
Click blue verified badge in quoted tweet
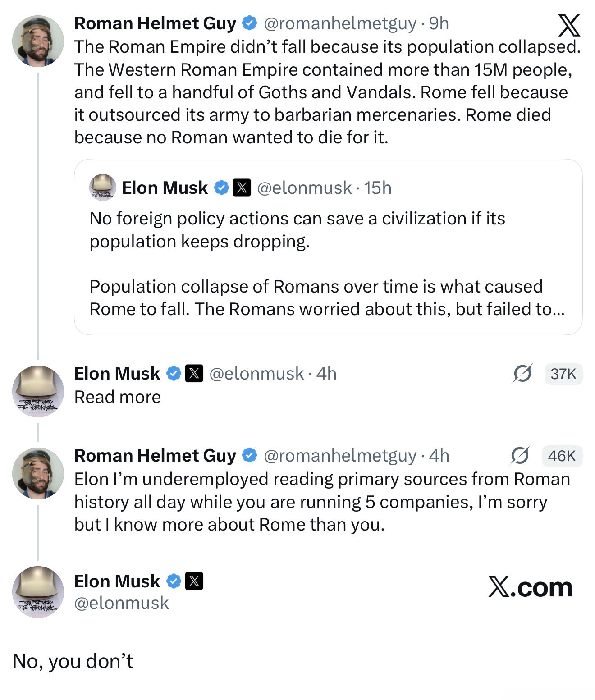tap(221, 187)
